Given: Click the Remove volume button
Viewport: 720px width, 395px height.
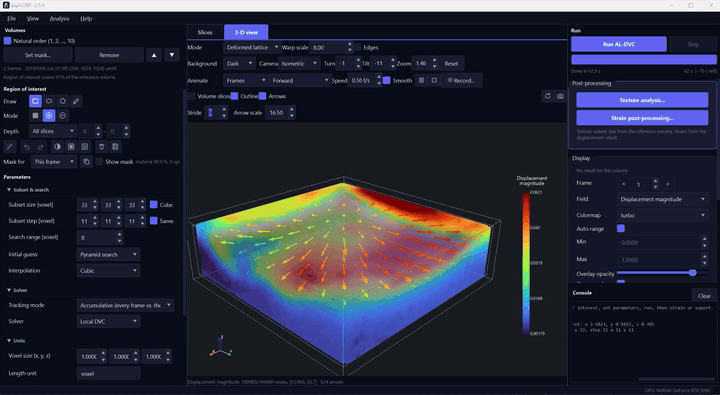Looking at the screenshot, I should (x=109, y=55).
